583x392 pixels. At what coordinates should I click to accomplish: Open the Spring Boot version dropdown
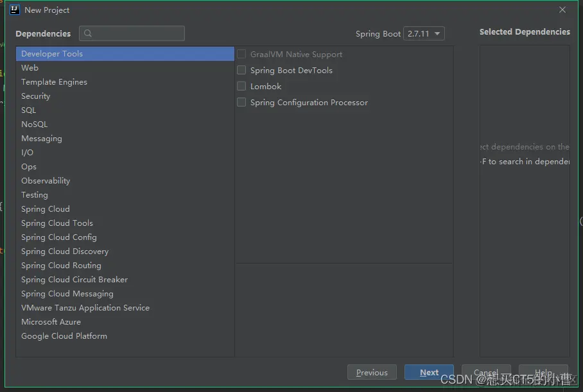click(424, 34)
